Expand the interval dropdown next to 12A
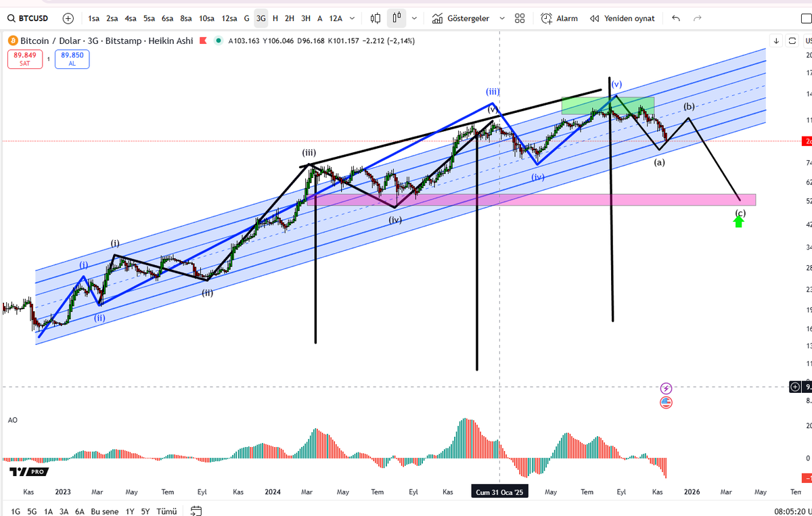This screenshot has height=516, width=812. 351,18
